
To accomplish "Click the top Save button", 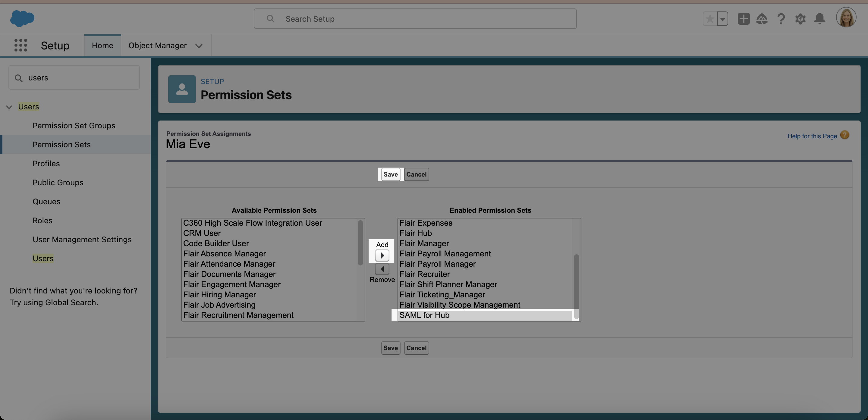I will 390,174.
